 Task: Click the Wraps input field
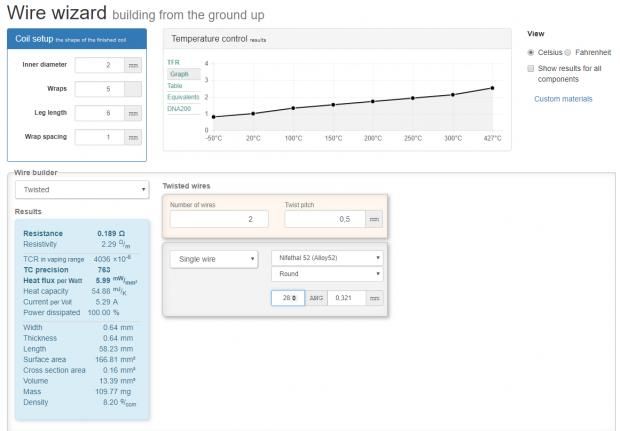click(100, 89)
